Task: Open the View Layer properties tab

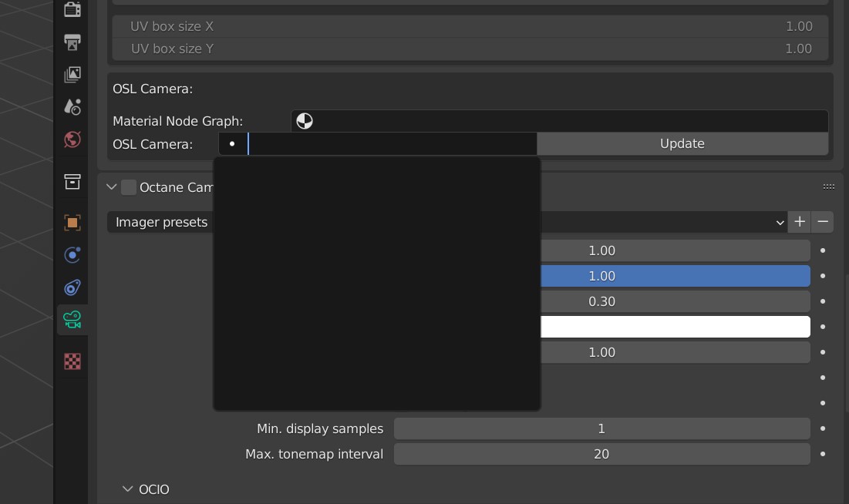Action: coord(72,75)
